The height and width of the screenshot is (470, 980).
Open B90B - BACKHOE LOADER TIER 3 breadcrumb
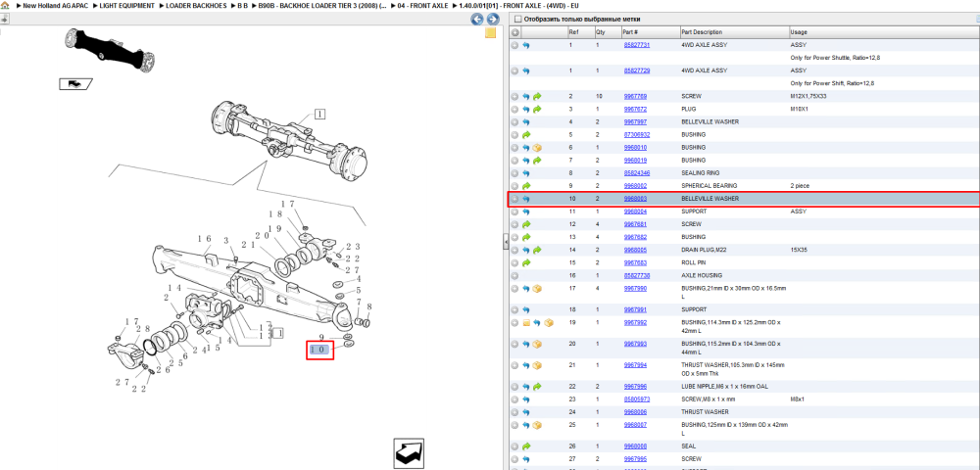tap(321, 5)
